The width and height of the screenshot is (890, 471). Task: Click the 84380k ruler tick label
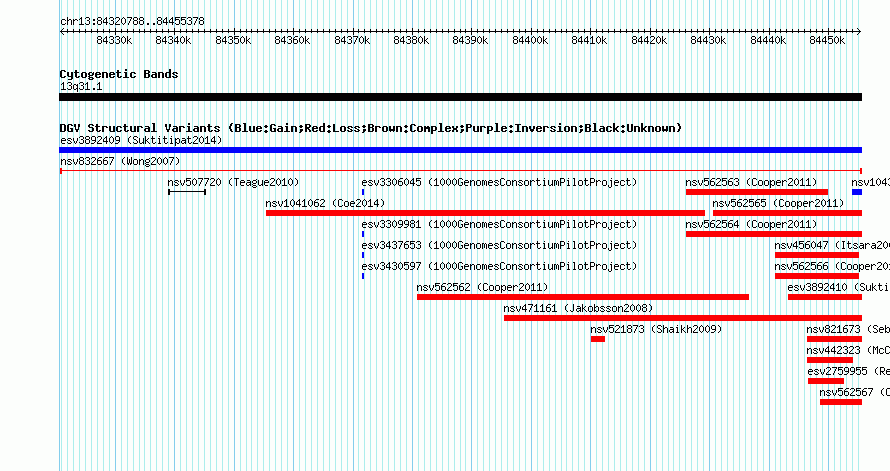coord(411,40)
